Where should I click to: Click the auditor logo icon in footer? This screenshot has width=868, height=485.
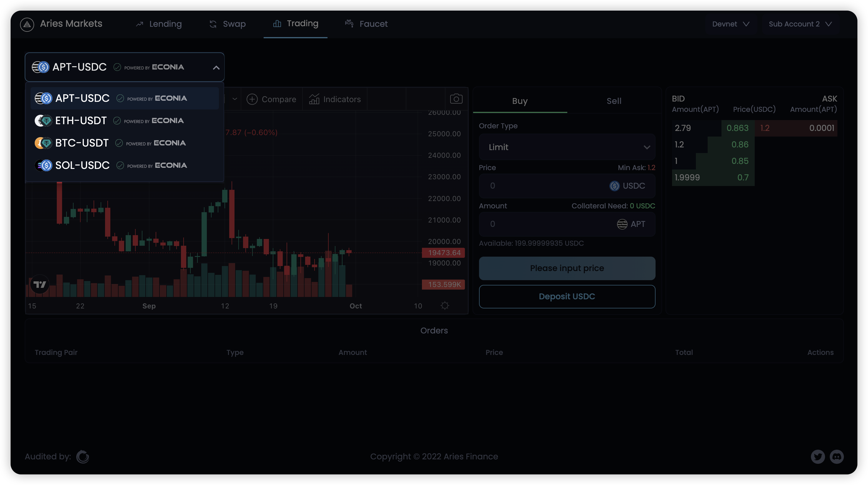[83, 457]
